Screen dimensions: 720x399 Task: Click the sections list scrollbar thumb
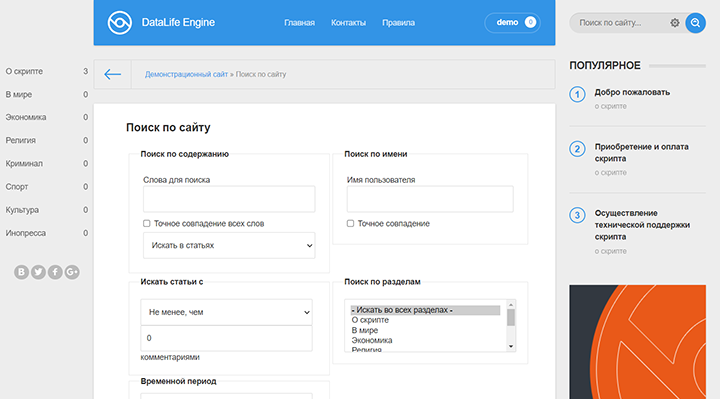pos(511,317)
